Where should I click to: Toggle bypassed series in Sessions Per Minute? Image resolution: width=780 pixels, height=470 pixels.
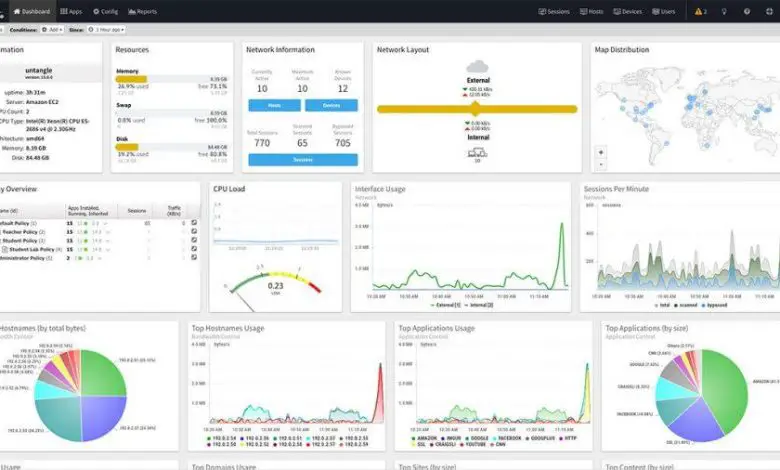(x=714, y=305)
